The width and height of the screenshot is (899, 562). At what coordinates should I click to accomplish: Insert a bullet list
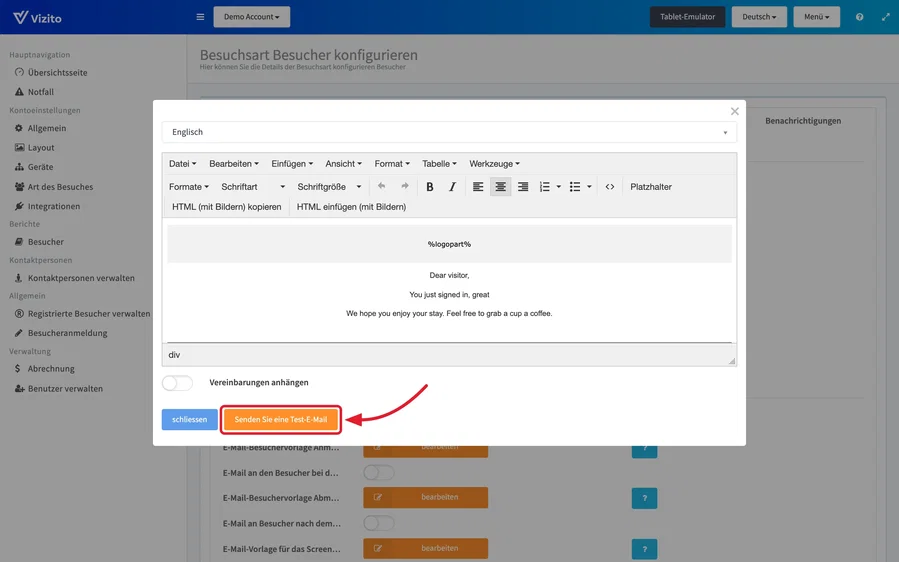click(575, 186)
